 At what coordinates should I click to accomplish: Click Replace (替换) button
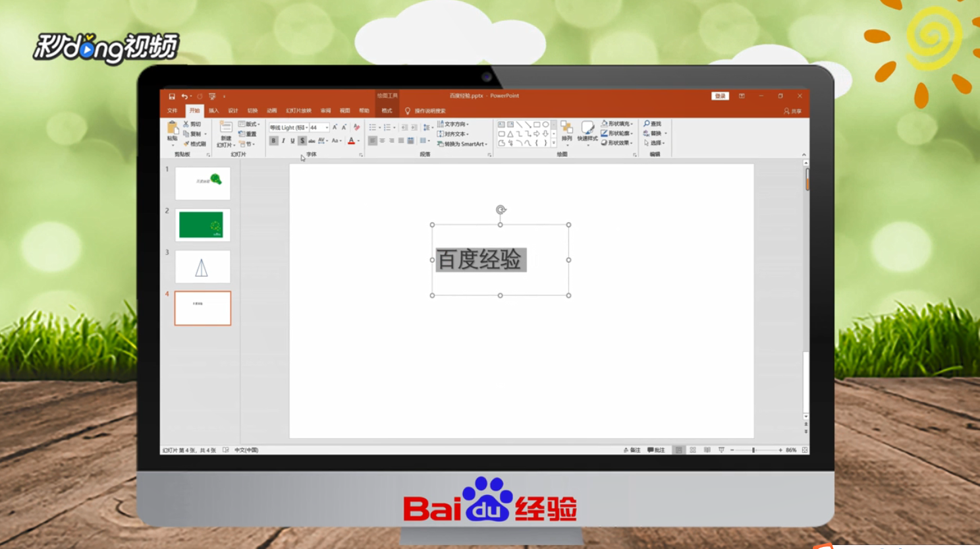655,134
